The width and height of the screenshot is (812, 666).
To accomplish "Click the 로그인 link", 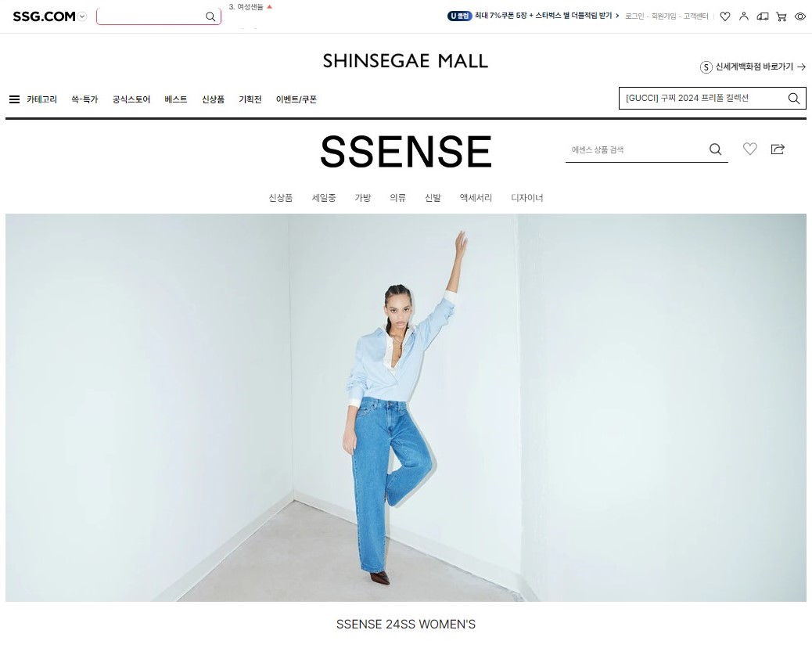I will pyautogui.click(x=634, y=16).
